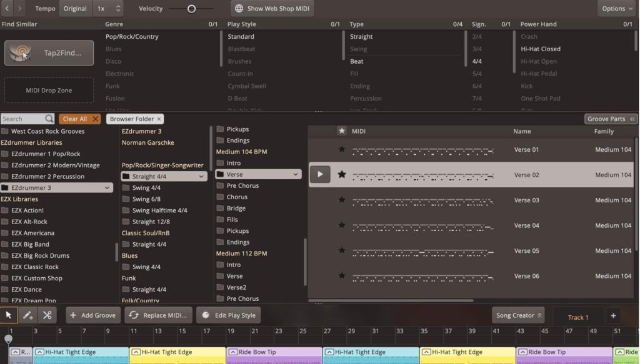Go back with the left arrow button
This screenshot has width=640, height=364.
(x=7, y=8)
